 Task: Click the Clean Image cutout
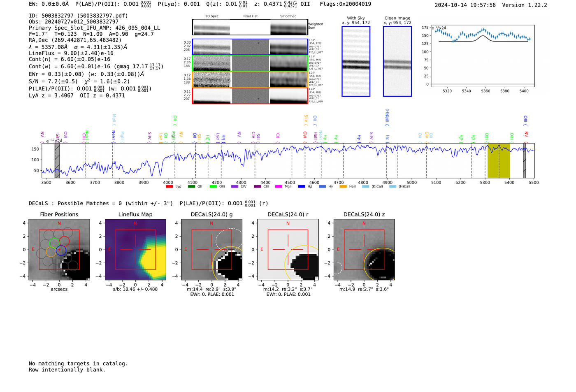(397, 61)
